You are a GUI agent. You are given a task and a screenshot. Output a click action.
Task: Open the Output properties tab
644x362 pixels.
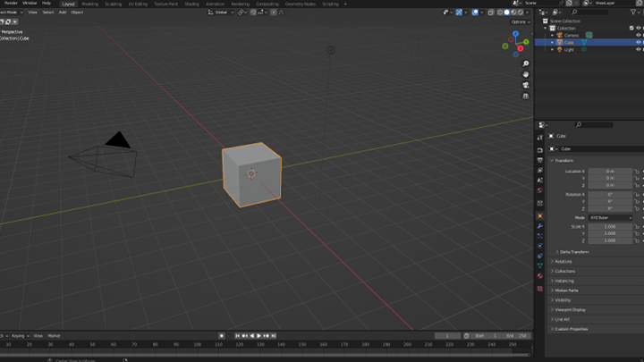(539, 161)
